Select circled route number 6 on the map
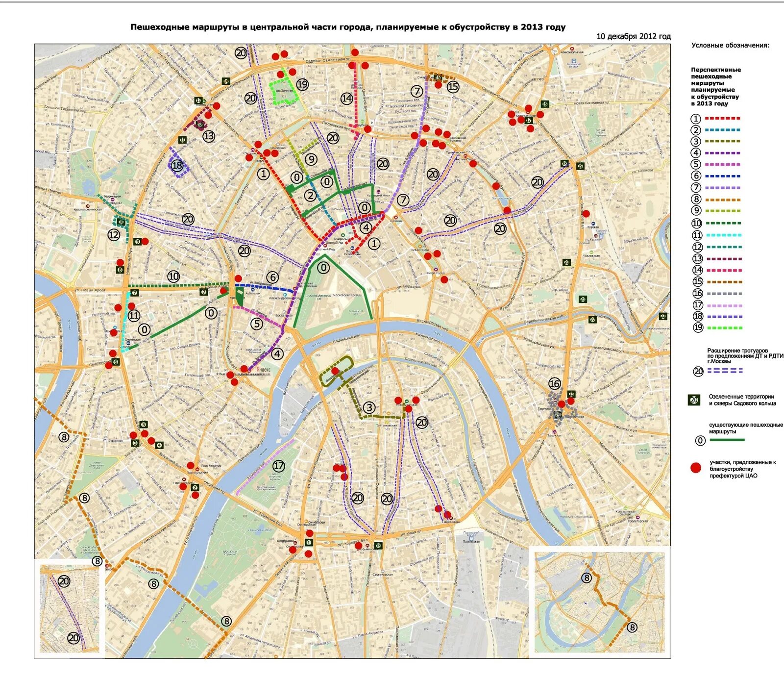784x680 pixels. pos(273,277)
